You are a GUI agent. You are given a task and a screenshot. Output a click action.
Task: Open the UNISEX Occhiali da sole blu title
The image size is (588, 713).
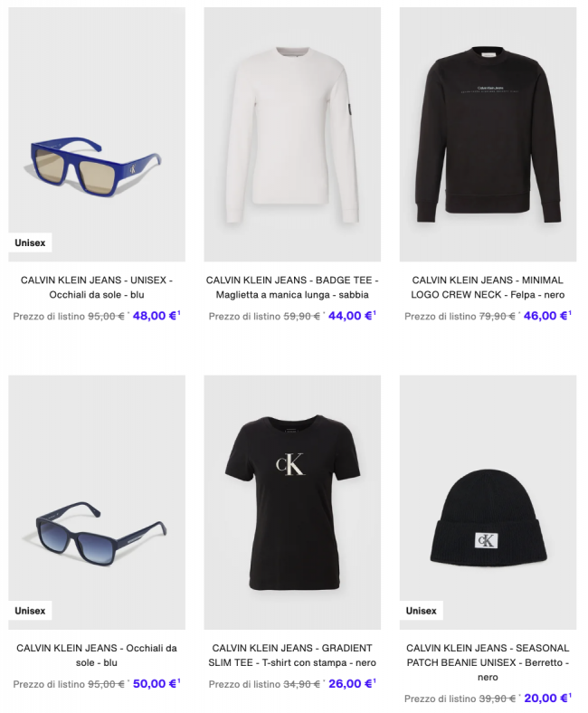[97, 288]
